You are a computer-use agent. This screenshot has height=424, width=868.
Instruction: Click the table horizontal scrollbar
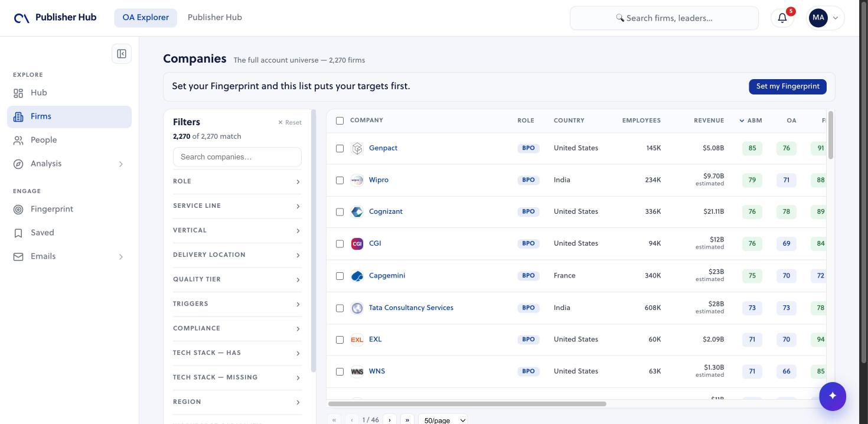click(467, 404)
